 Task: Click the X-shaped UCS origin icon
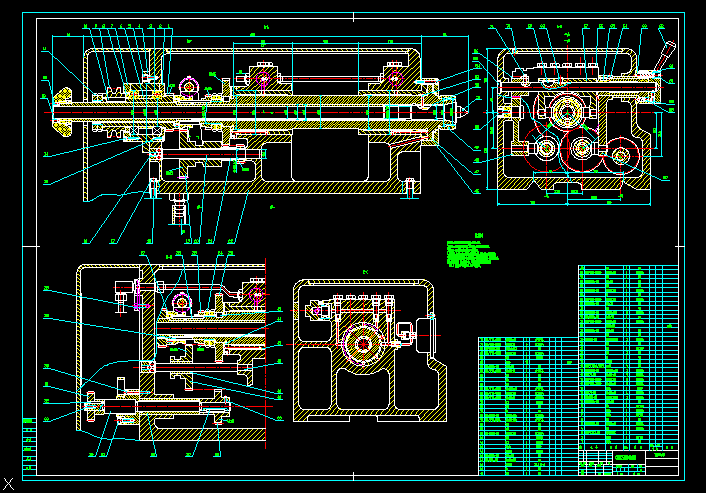(9, 484)
